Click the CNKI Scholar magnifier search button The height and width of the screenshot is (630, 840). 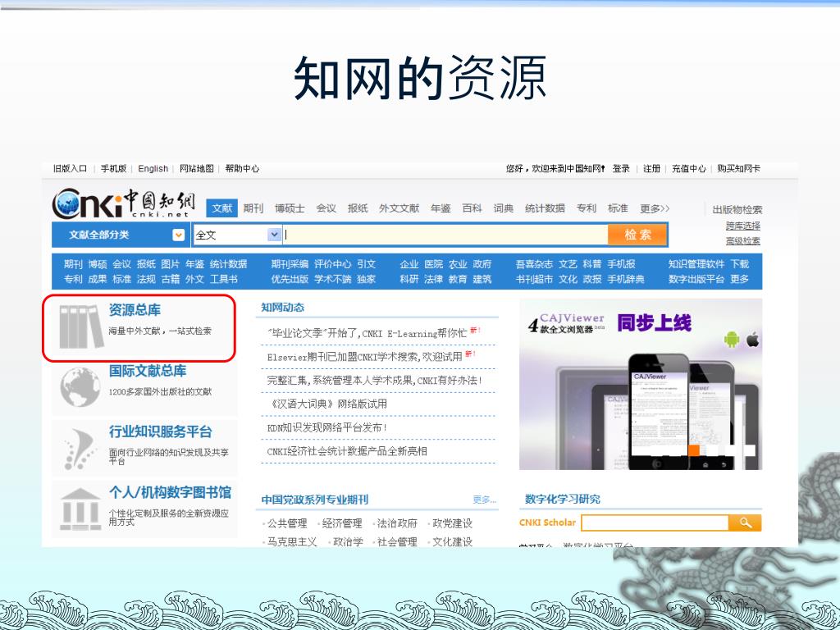pos(745,523)
